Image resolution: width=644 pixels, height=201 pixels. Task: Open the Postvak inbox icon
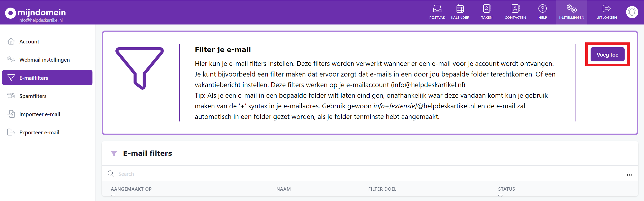coord(437,8)
